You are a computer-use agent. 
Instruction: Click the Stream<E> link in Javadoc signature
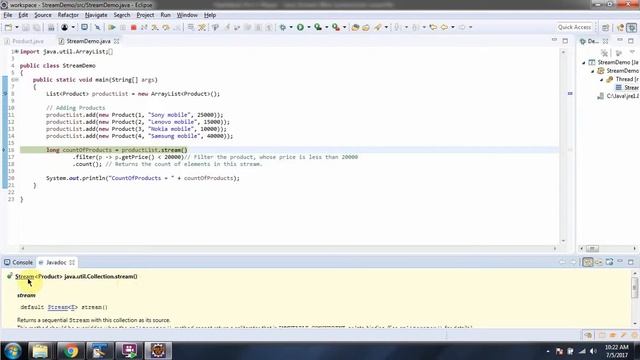click(x=62, y=307)
